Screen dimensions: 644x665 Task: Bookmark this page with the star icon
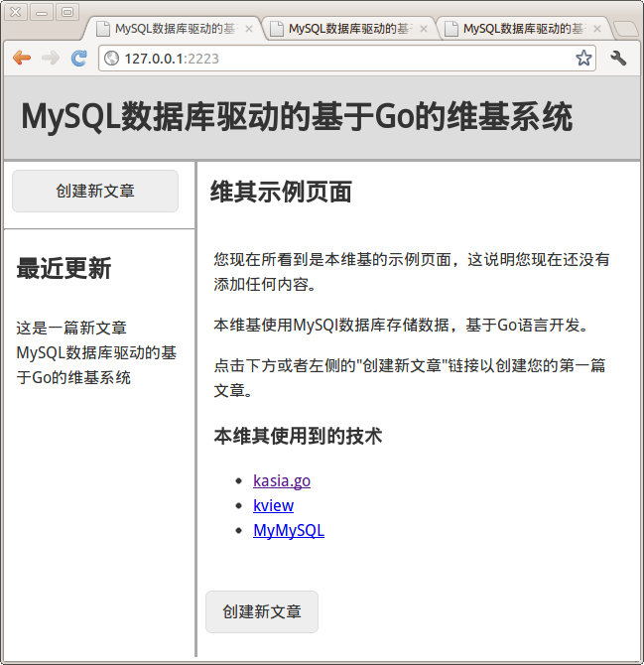pyautogui.click(x=584, y=59)
